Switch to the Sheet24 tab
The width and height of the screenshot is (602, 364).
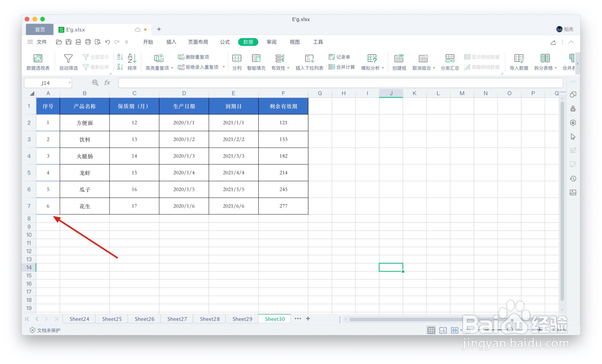(x=79, y=319)
